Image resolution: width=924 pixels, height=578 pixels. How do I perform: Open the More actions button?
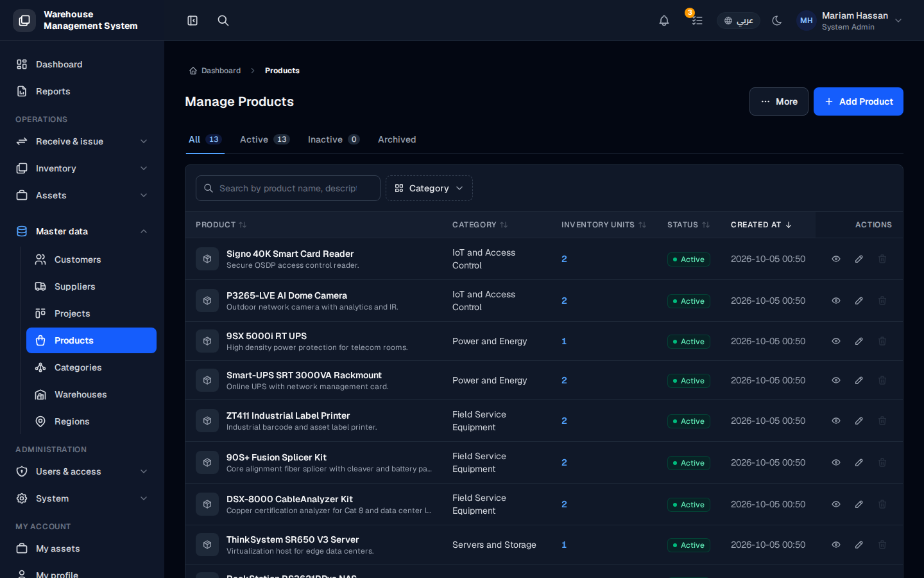tap(779, 101)
